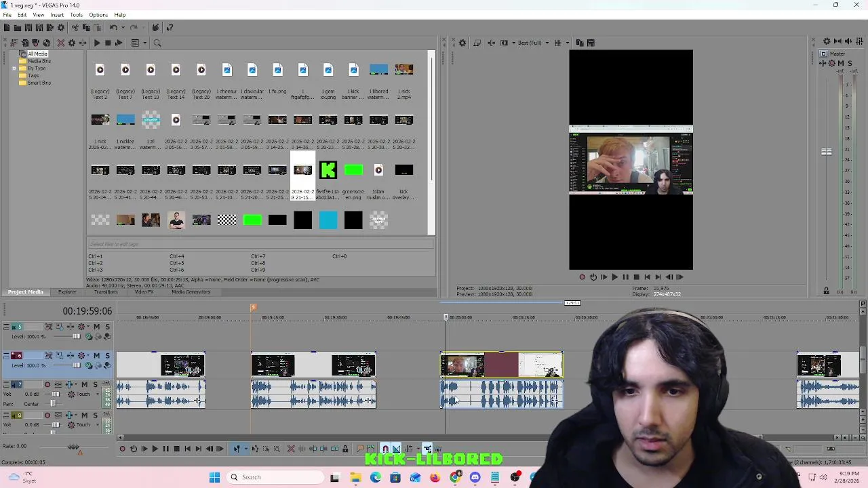Create a new project from the toolbar
This screenshot has width=868, height=488.
[x=7, y=28]
